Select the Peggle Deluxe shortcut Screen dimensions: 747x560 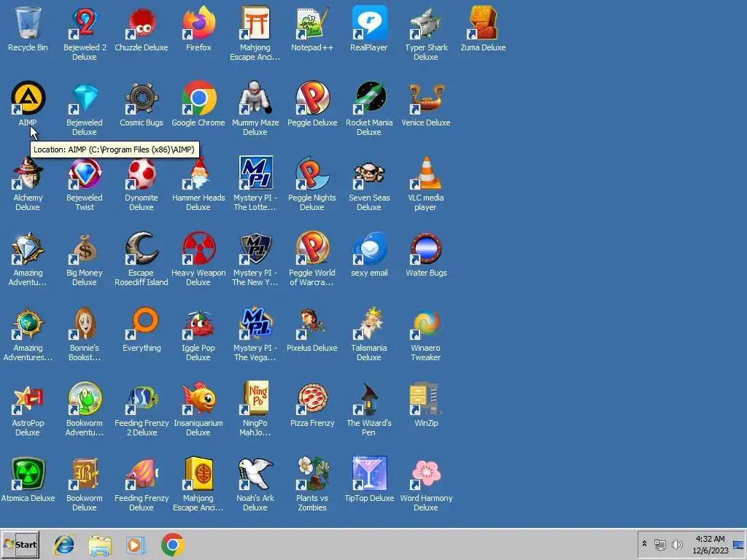[312, 98]
